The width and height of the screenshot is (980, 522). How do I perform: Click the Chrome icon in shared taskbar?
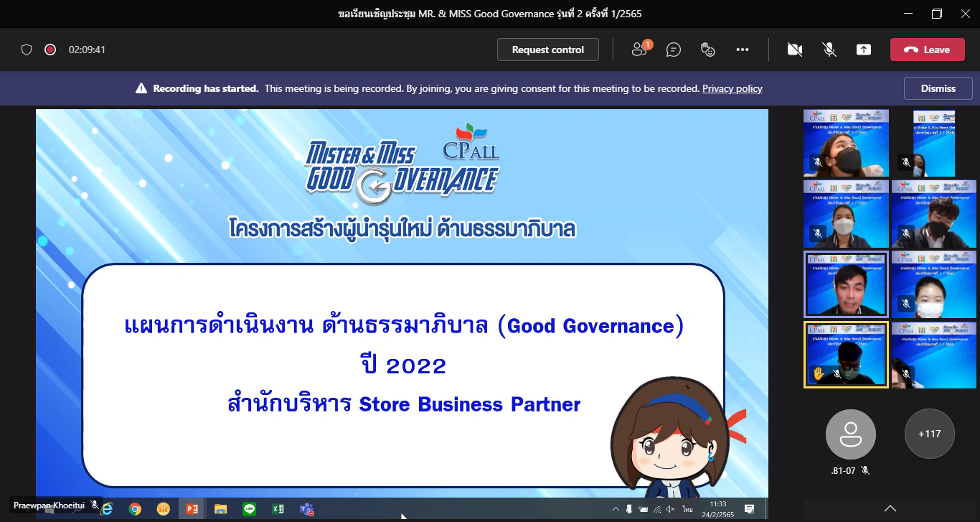pyautogui.click(x=135, y=509)
